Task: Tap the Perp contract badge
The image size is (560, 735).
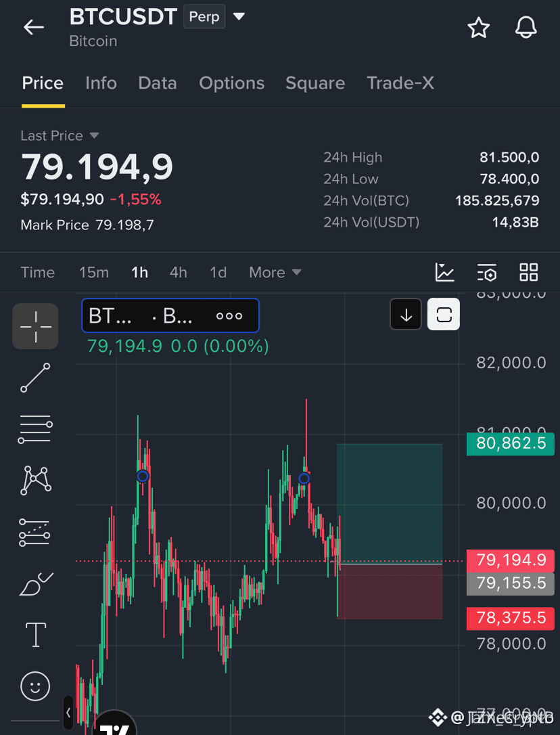Action: [x=204, y=17]
